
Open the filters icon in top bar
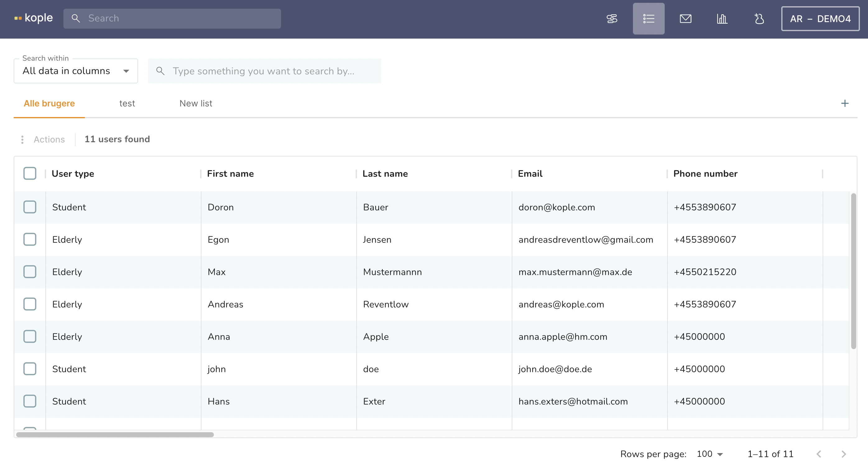(612, 19)
